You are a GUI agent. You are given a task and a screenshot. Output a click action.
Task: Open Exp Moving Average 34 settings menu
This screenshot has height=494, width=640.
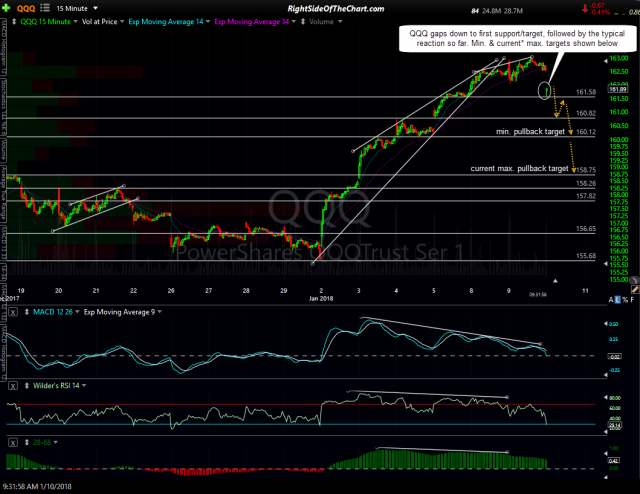[255, 22]
